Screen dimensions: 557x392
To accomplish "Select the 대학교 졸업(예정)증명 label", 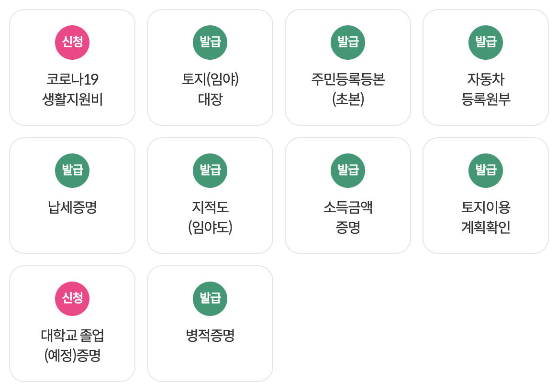I will click(x=72, y=345).
